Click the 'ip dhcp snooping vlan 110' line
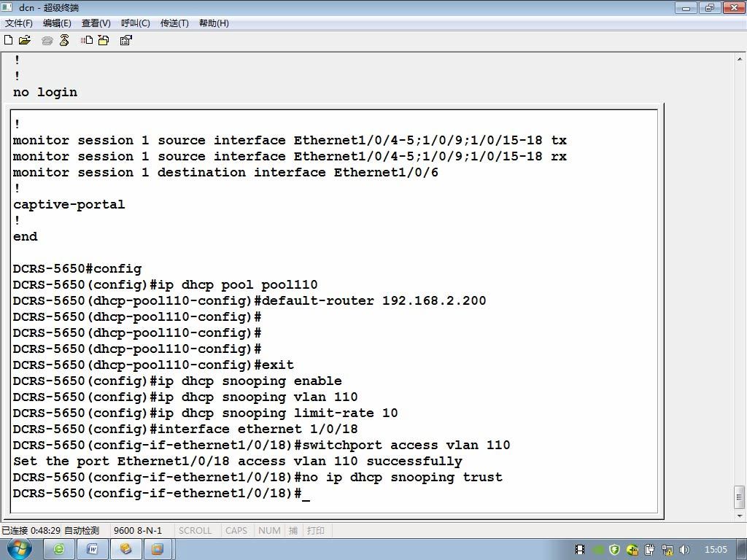747x560 pixels. [x=185, y=397]
